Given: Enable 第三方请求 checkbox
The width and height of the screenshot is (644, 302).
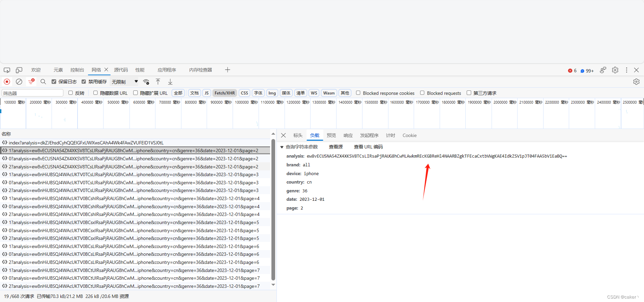Looking at the screenshot, I should point(469,93).
